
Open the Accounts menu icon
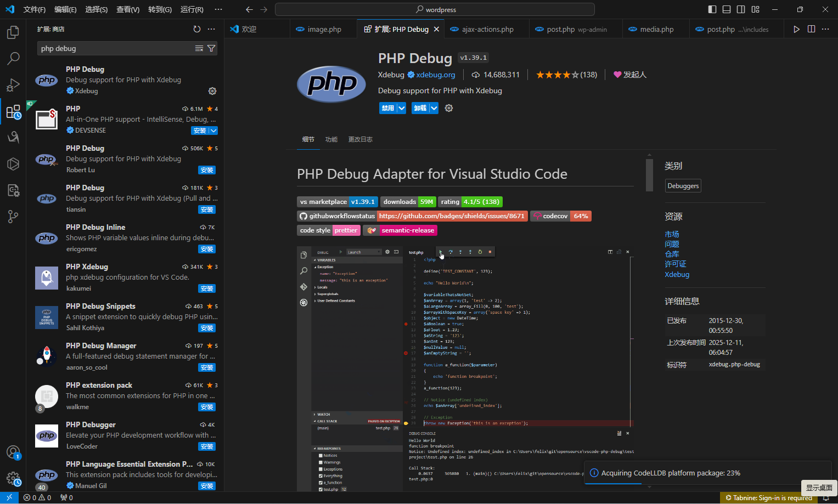(13, 452)
